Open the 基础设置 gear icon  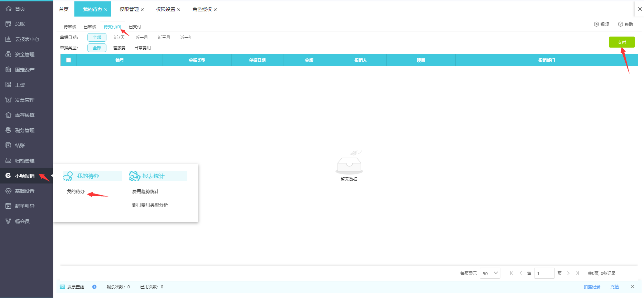tap(9, 191)
